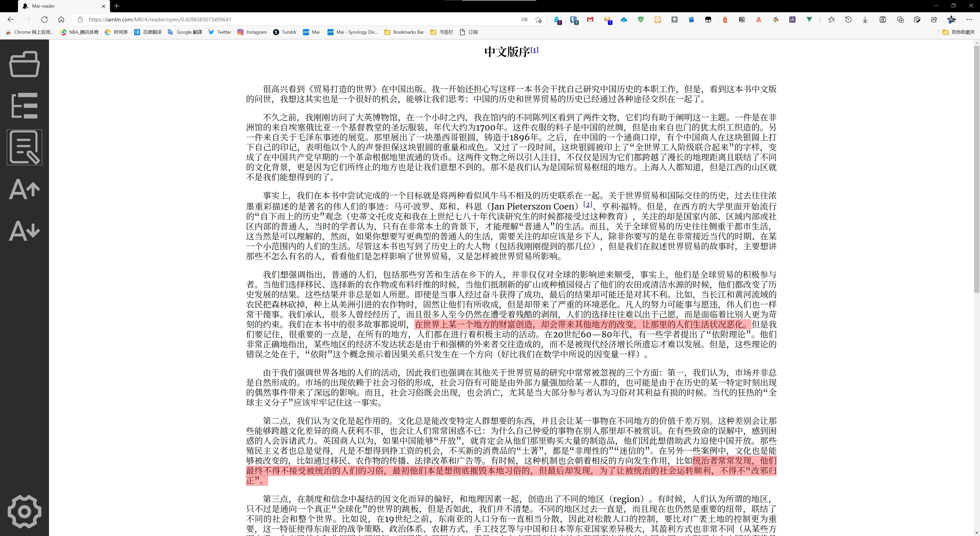
Task: Open the 订阅 bookmark
Action: point(469,32)
